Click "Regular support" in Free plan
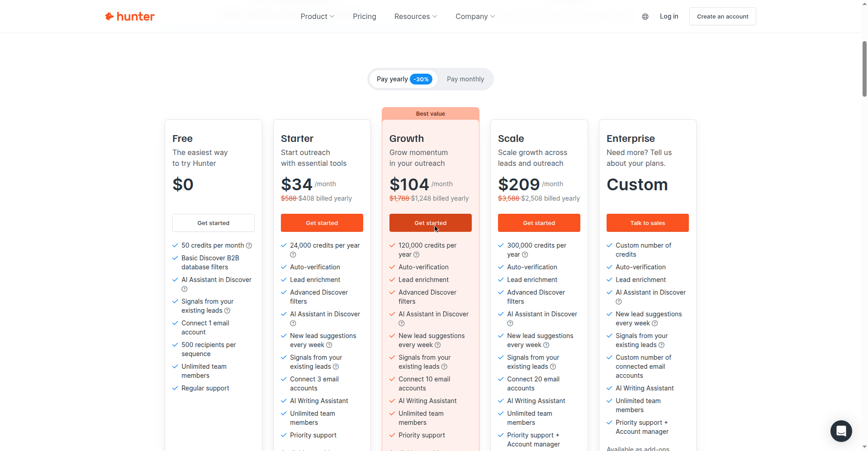 [205, 388]
